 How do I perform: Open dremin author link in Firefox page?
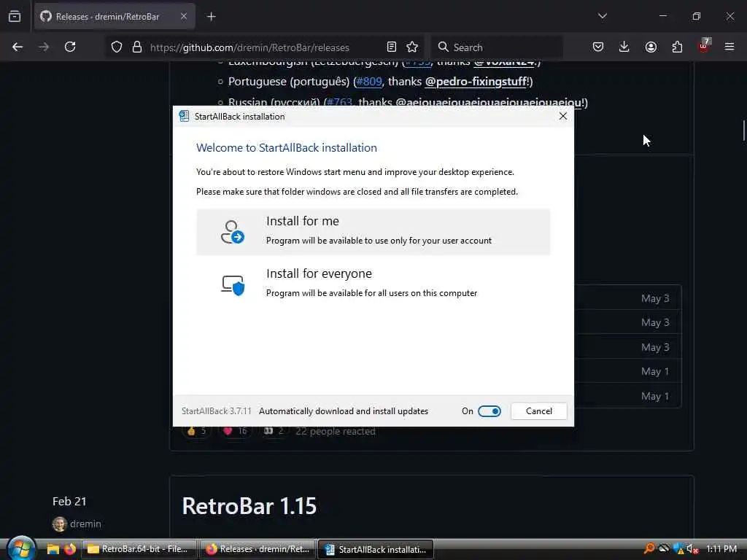coord(85,524)
